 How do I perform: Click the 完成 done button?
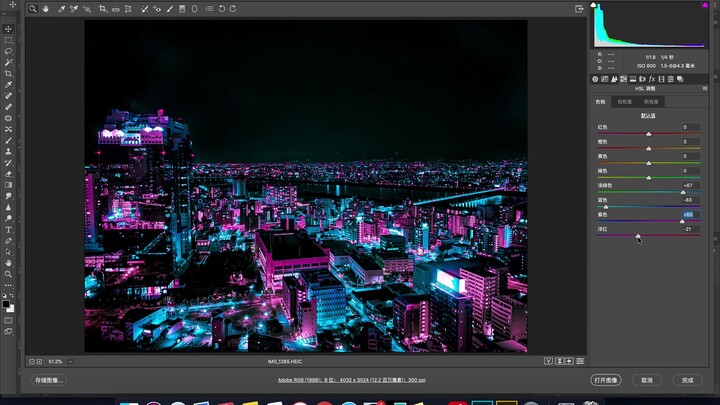coord(687,380)
